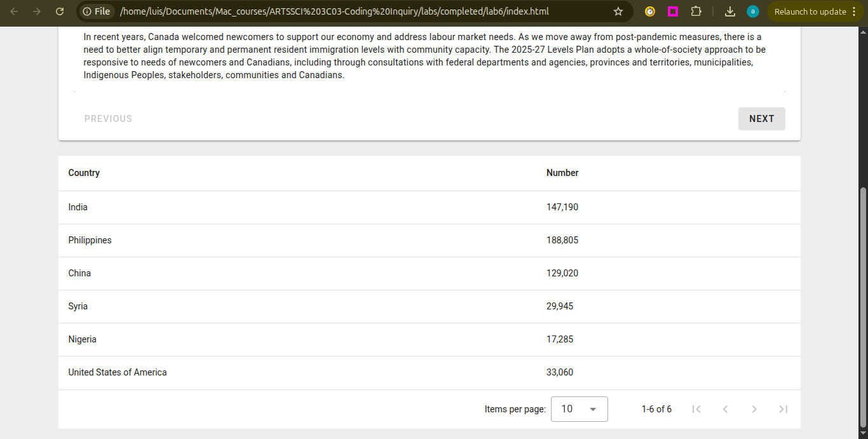Go to the table's next page
This screenshot has height=439, width=868.
point(754,409)
